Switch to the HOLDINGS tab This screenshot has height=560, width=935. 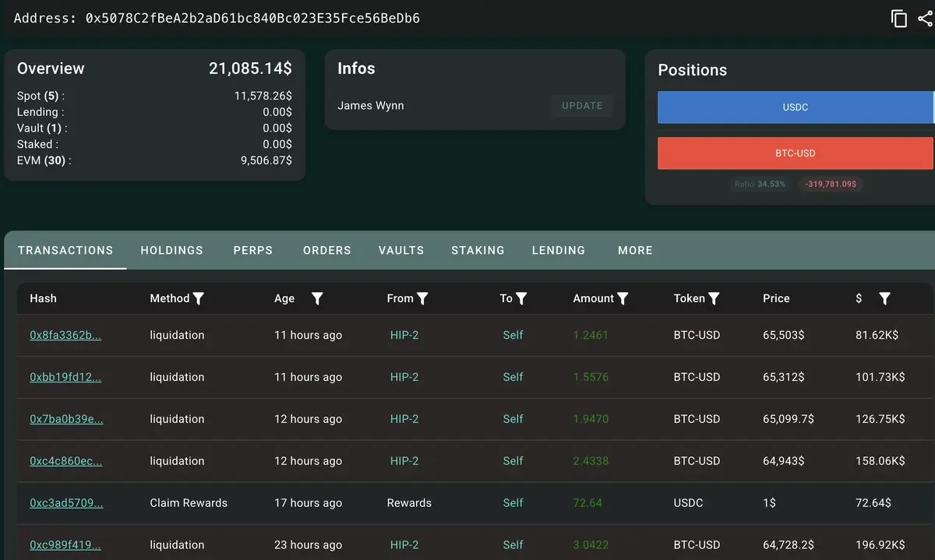pyautogui.click(x=171, y=250)
